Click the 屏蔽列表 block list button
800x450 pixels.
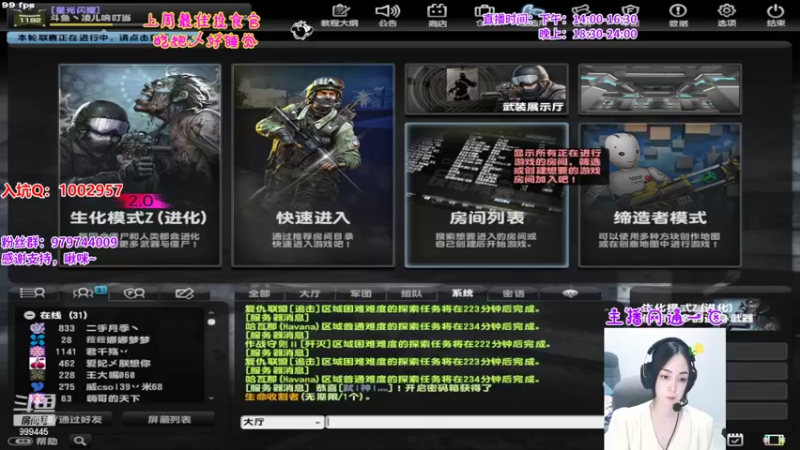pos(169,419)
